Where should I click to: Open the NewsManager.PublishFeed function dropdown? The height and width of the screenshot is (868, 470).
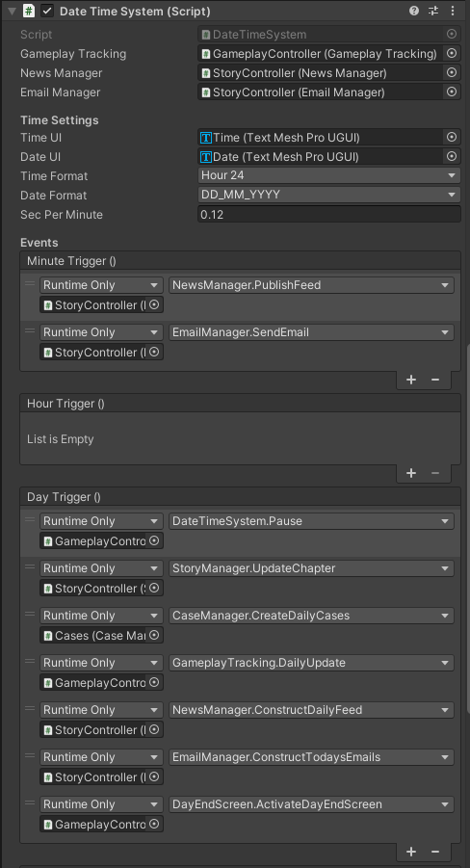point(311,285)
